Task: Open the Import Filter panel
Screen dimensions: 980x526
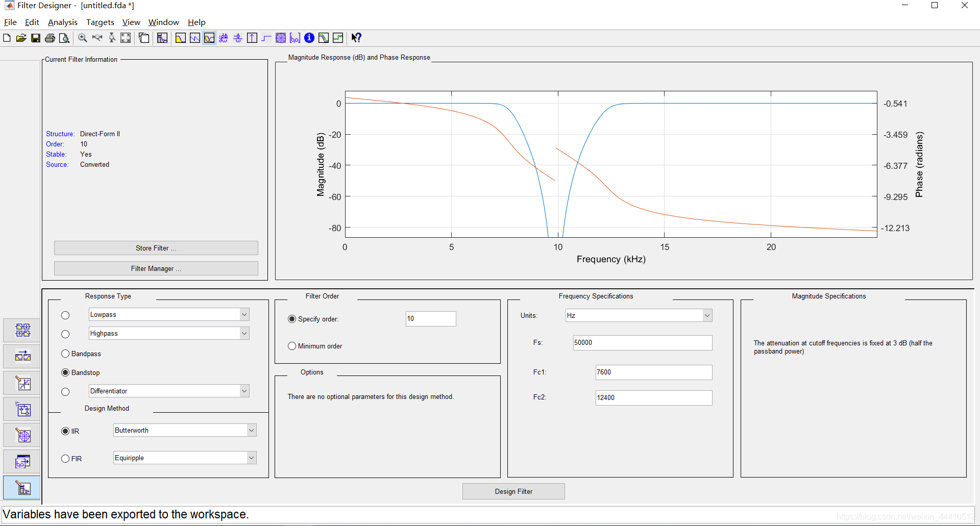Action: click(x=21, y=461)
